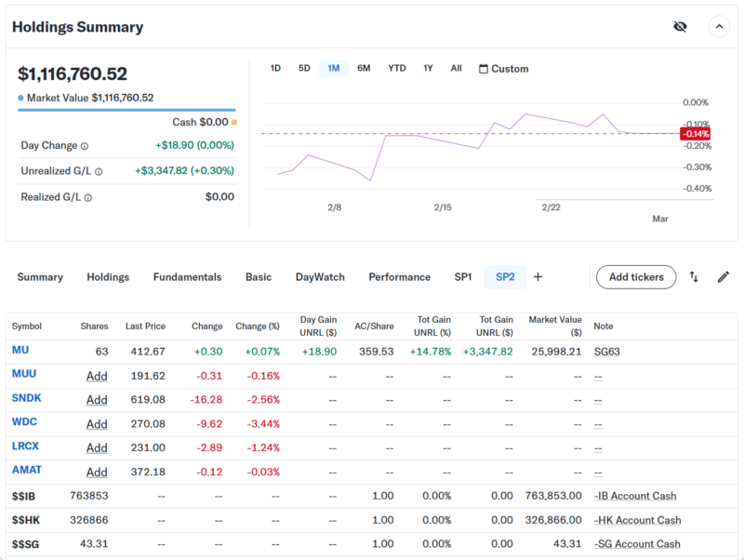
Task: Click Realized G/L info icon
Action: 88,197
